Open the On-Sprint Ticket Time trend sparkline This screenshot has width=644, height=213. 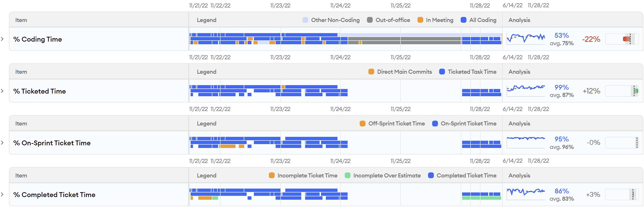pos(526,142)
